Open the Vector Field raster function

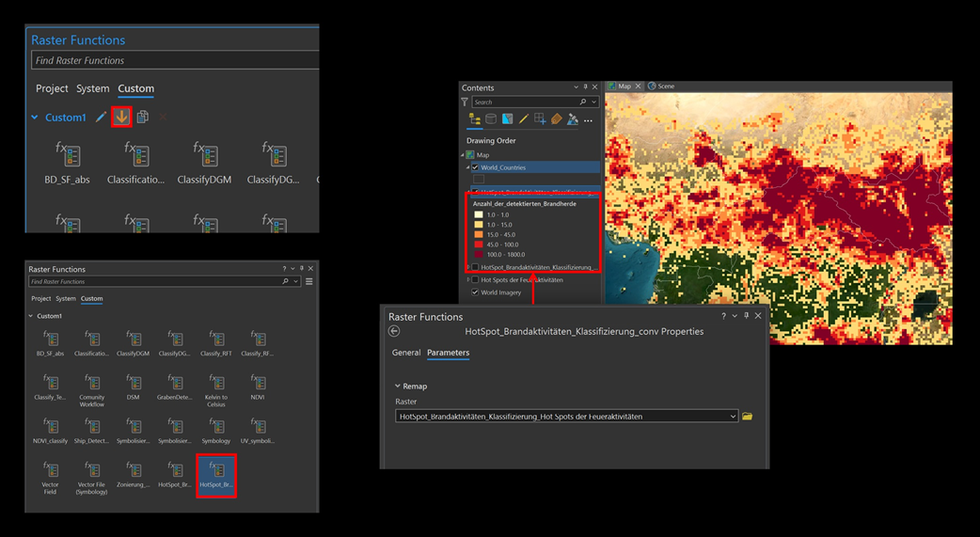[50, 479]
